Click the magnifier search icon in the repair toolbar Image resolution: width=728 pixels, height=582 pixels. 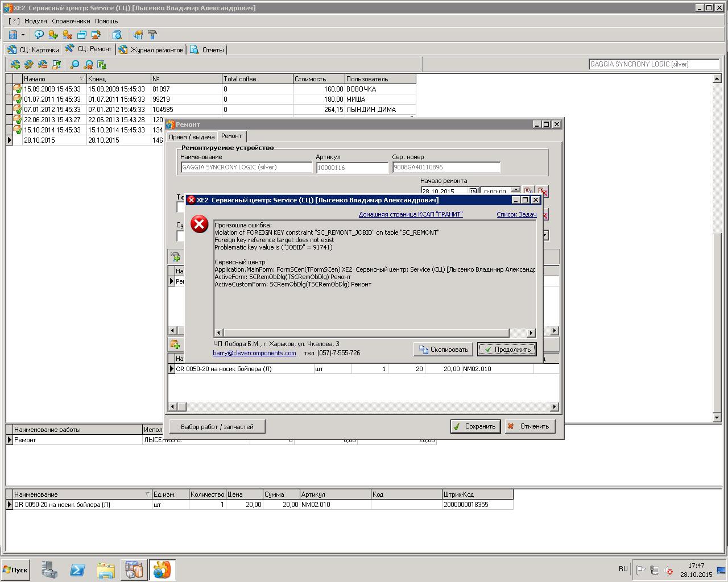pyautogui.click(x=74, y=65)
